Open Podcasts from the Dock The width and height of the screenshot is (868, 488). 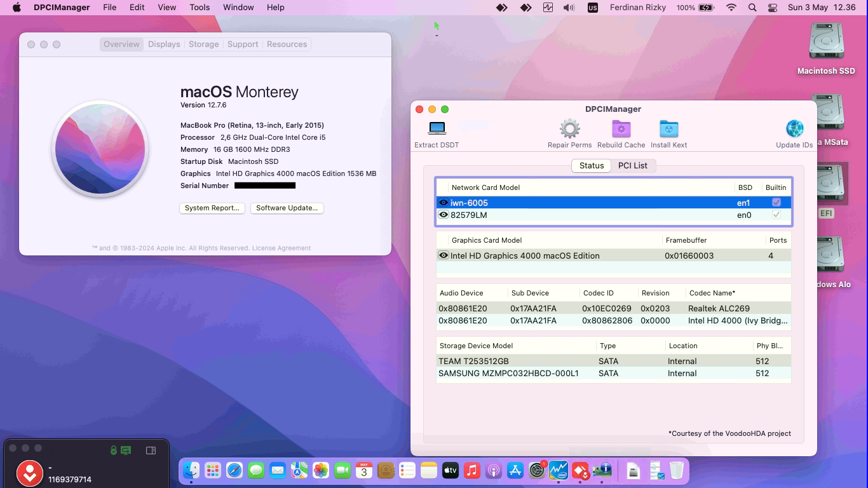tap(494, 470)
